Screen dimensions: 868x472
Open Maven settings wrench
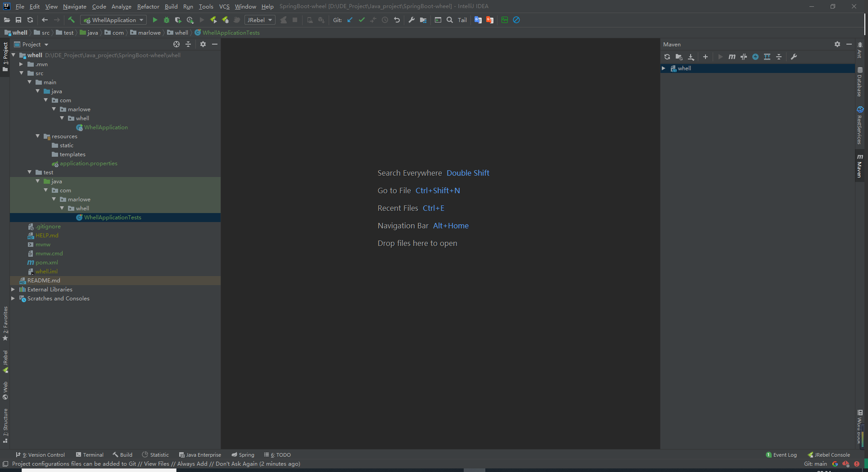794,57
